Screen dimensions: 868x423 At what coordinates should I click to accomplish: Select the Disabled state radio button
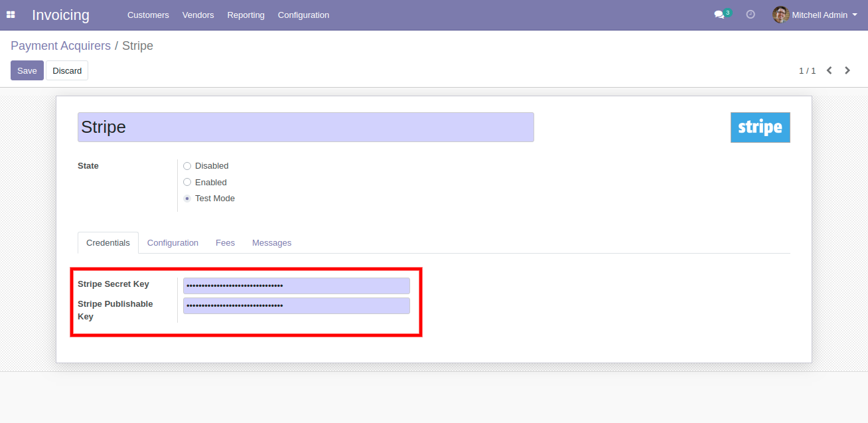pos(187,166)
